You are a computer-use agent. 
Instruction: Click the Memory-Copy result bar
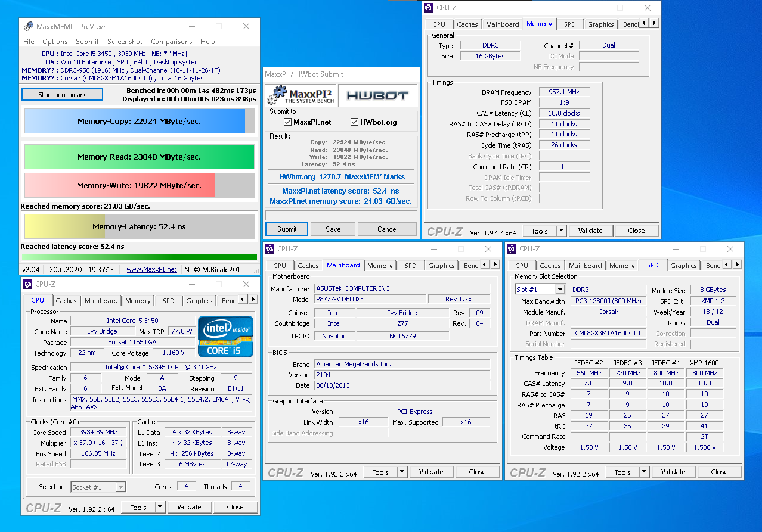(x=139, y=121)
